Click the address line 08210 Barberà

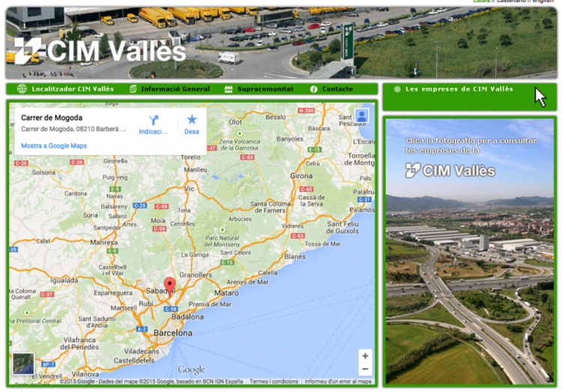pos(73,129)
